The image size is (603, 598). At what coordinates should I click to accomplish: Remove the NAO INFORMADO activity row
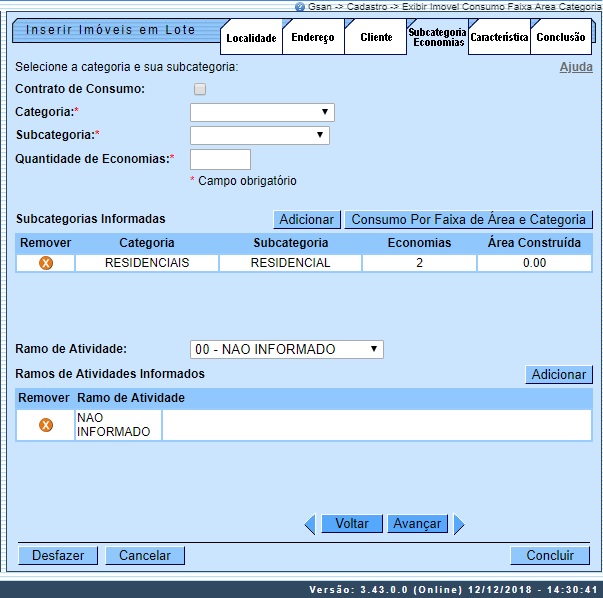tap(46, 425)
